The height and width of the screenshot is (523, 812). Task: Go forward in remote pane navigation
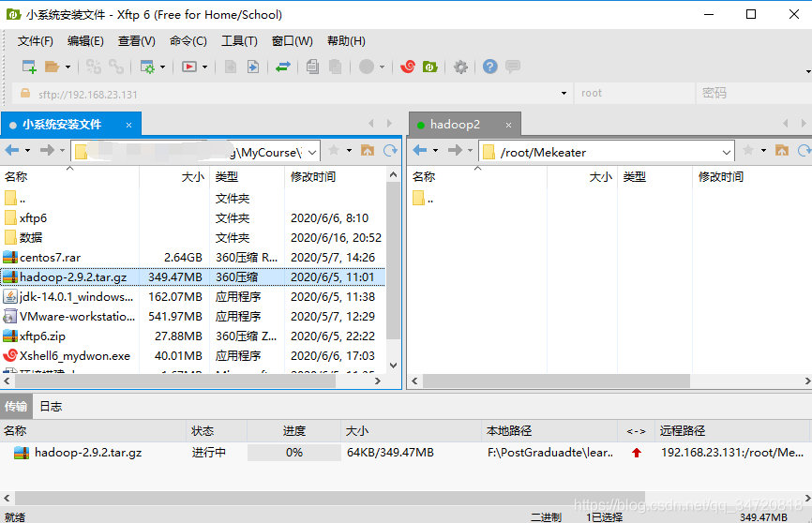[455, 150]
